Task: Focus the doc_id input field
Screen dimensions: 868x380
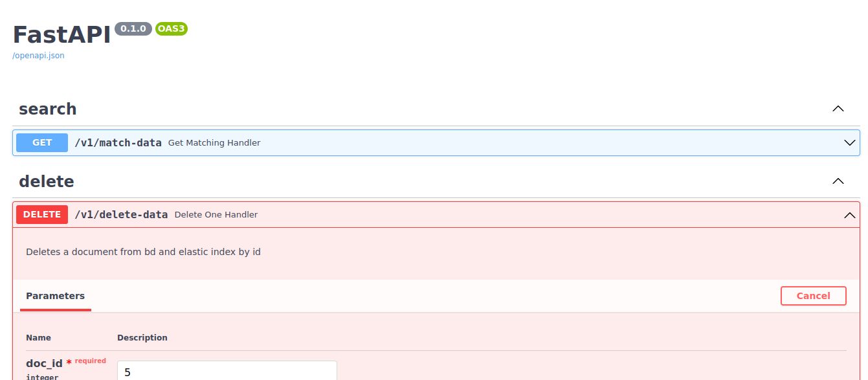Action: coord(227,371)
